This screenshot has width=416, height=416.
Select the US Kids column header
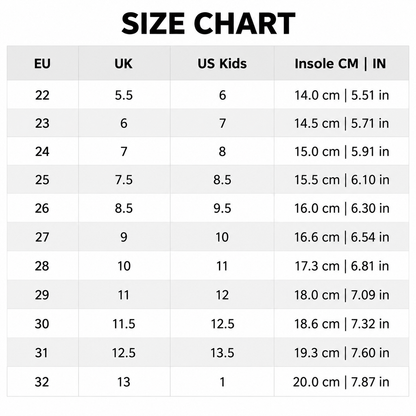(222, 63)
